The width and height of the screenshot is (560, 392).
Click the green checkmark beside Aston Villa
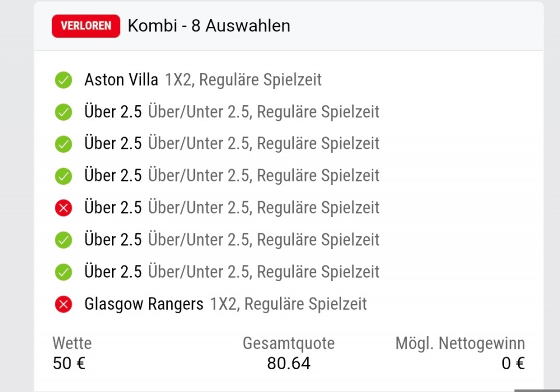[x=63, y=80]
